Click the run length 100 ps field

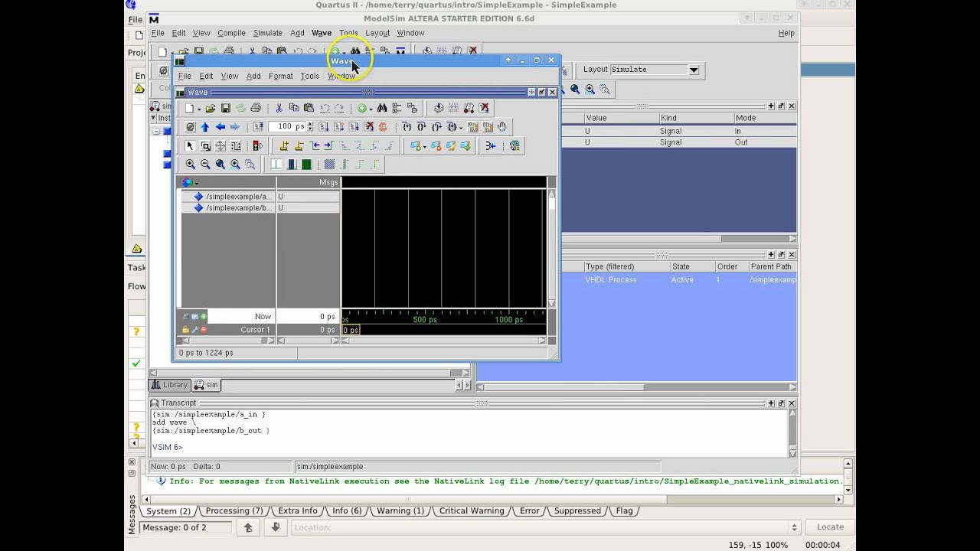click(287, 127)
